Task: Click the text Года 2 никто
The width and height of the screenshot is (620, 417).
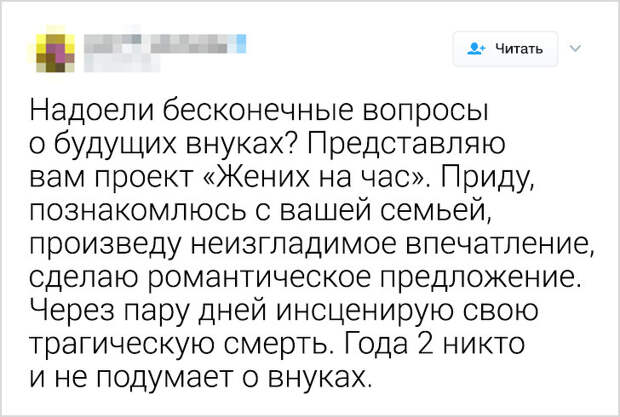Action: (x=435, y=343)
